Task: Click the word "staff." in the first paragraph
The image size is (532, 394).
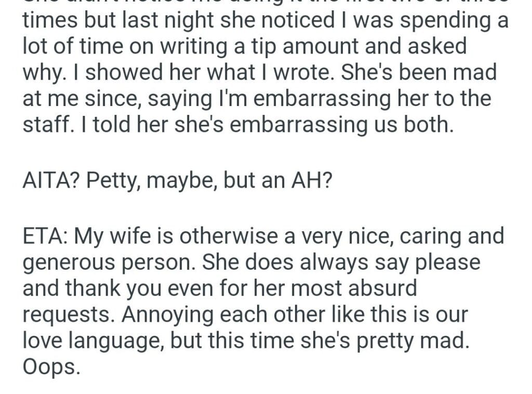Action: coord(46,125)
